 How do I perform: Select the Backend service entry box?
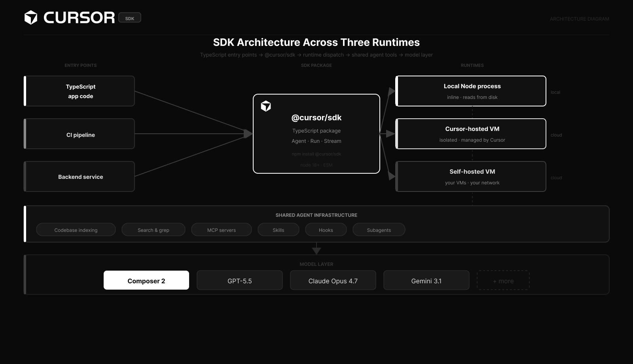79,176
